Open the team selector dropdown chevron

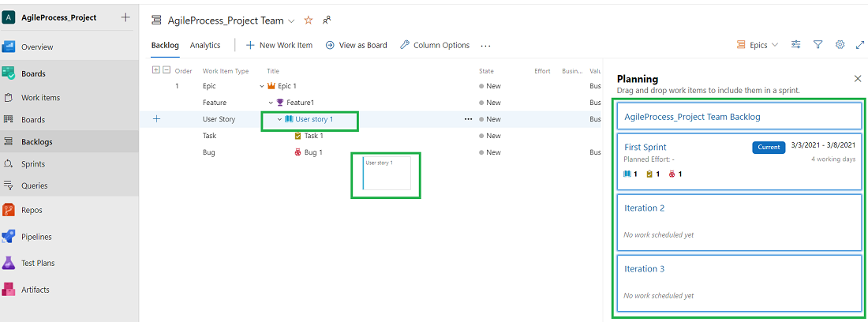click(292, 21)
